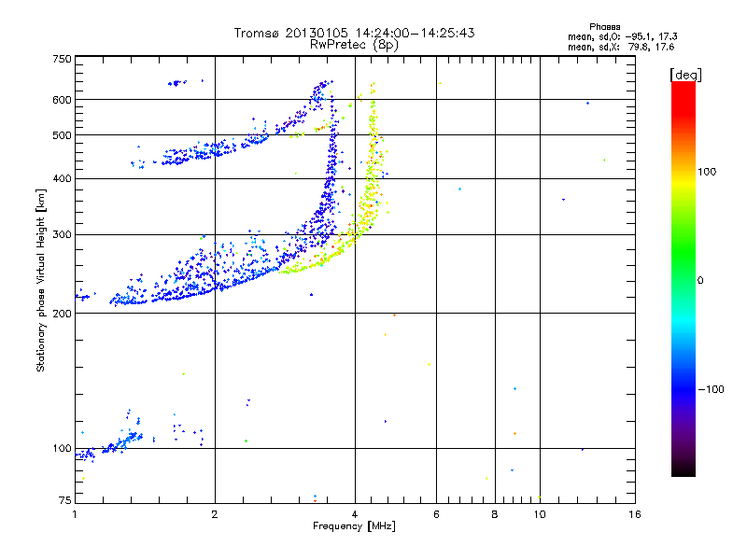Click y-axis tick label '500'
Screen dimensions: 747x560
(63, 135)
